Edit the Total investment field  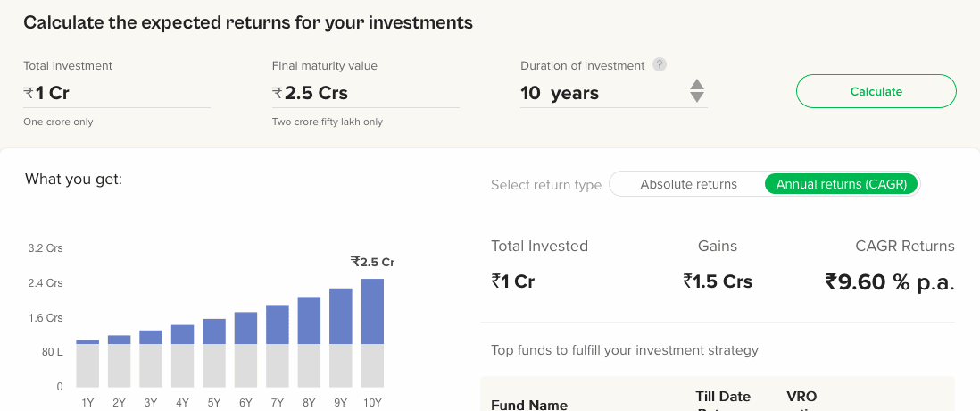pyautogui.click(x=117, y=93)
